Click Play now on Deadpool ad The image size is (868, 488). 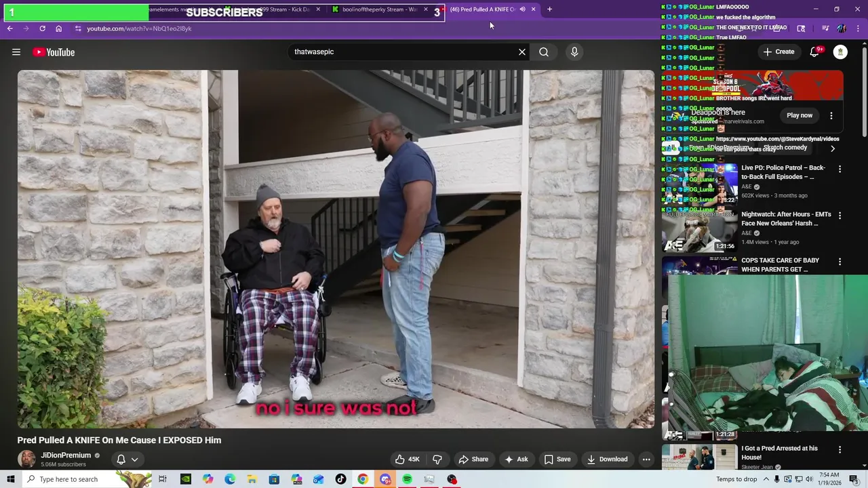(800, 115)
